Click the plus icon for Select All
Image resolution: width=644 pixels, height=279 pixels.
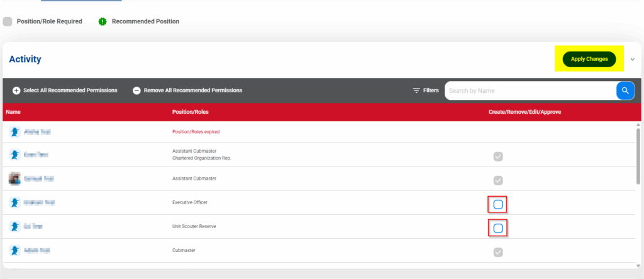[x=16, y=90]
